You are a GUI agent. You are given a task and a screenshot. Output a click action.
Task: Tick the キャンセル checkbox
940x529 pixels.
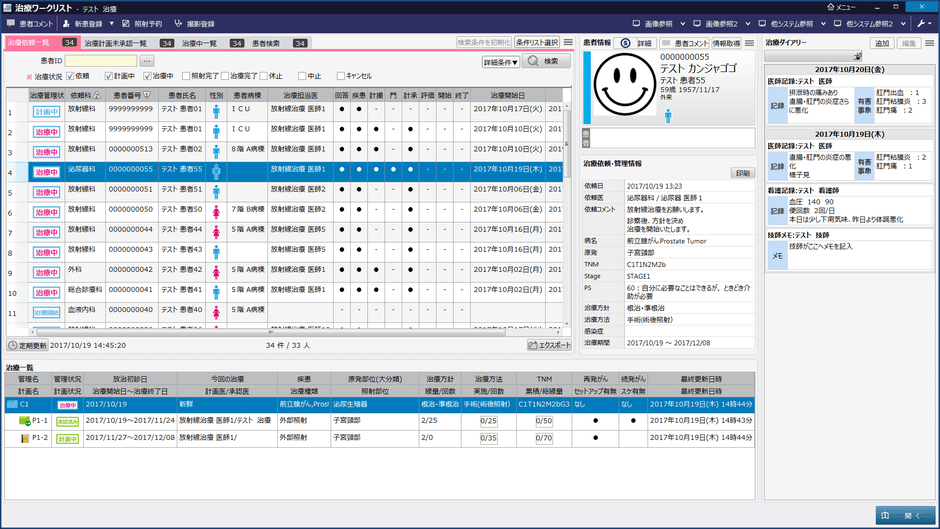pyautogui.click(x=341, y=76)
